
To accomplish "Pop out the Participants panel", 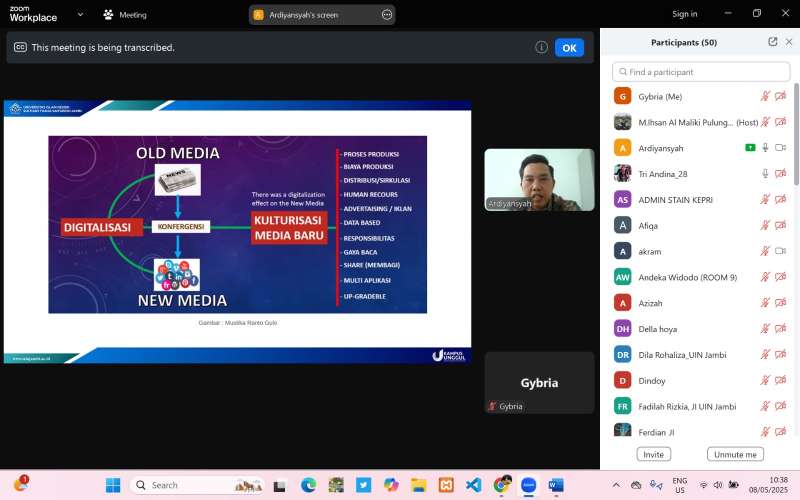I will [x=772, y=42].
